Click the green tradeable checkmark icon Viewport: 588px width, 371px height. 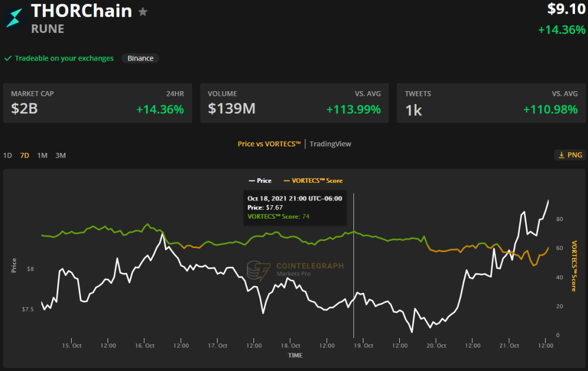(x=8, y=58)
